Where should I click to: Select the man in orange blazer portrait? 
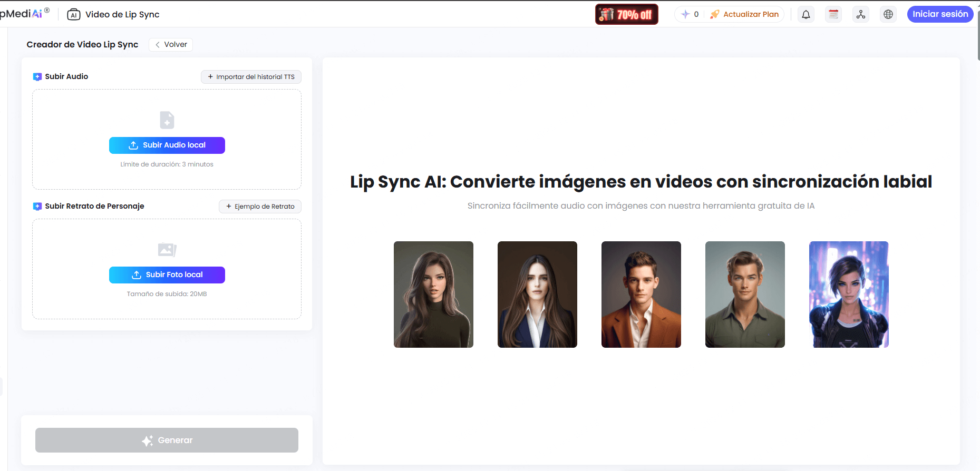click(641, 295)
